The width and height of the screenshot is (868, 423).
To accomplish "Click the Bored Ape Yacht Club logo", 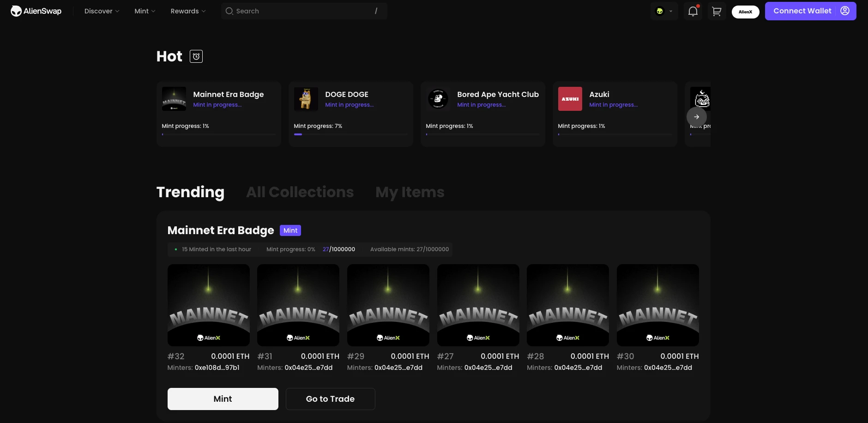I will (438, 99).
